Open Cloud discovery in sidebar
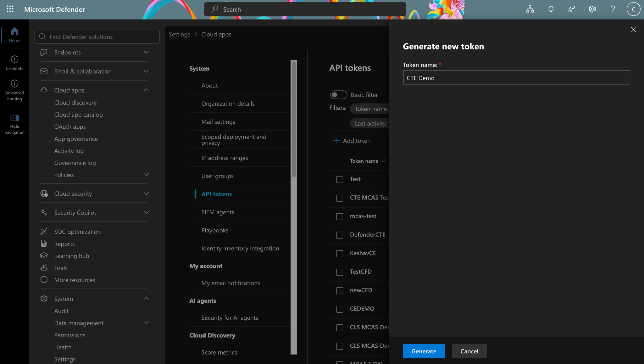Viewport: 644px width, 364px height. [75, 103]
